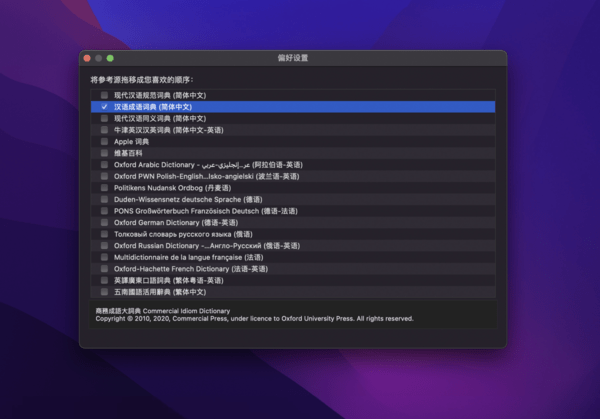Click the Commercial Idiom Dictionary copyright text
This screenshot has height=419, width=600.
(254, 315)
